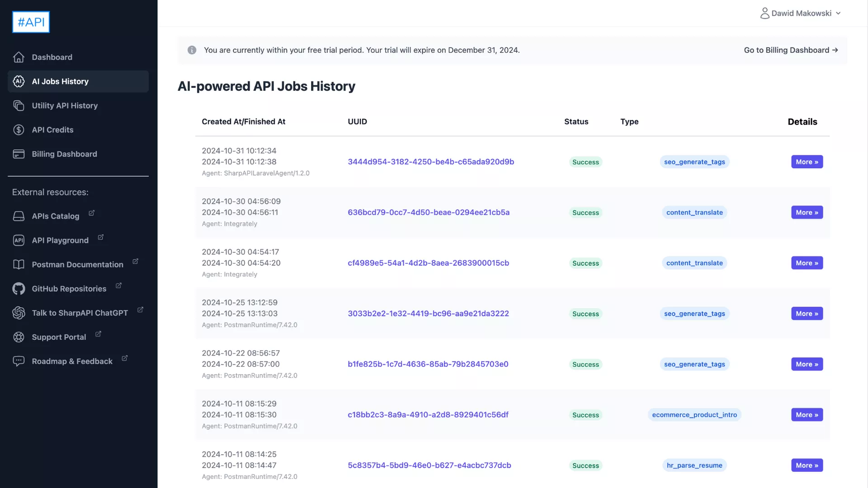Click the API Credits dollar icon

pos(19,130)
